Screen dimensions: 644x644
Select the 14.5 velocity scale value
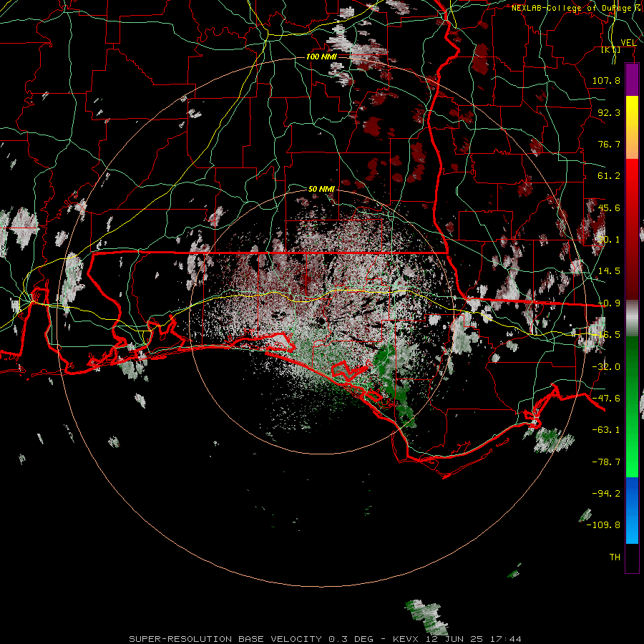coord(609,271)
